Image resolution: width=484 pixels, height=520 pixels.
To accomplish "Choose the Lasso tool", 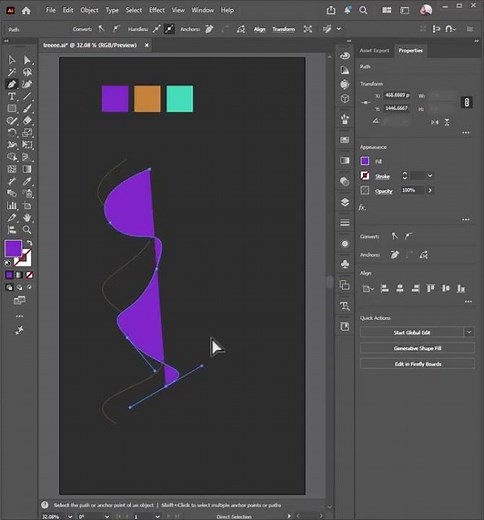I will 27,72.
